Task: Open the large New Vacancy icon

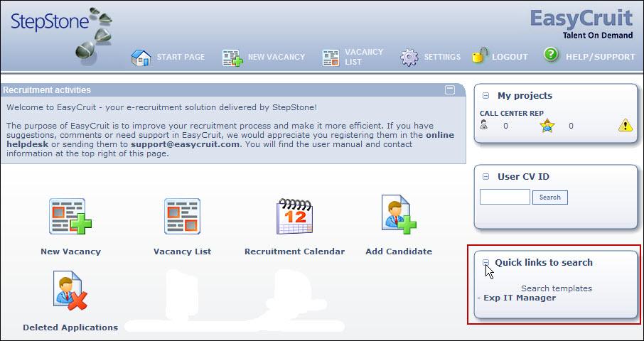Action: (x=70, y=216)
